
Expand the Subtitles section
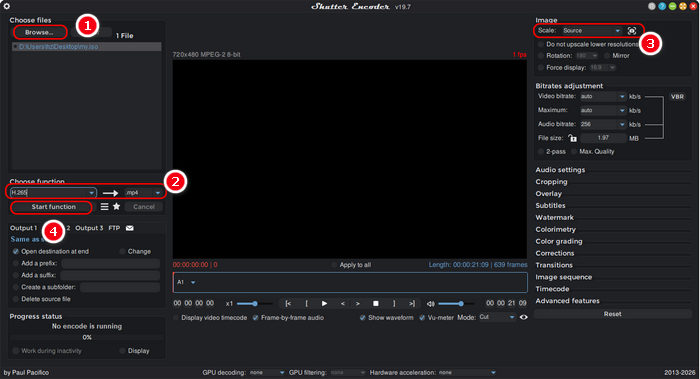tap(550, 205)
